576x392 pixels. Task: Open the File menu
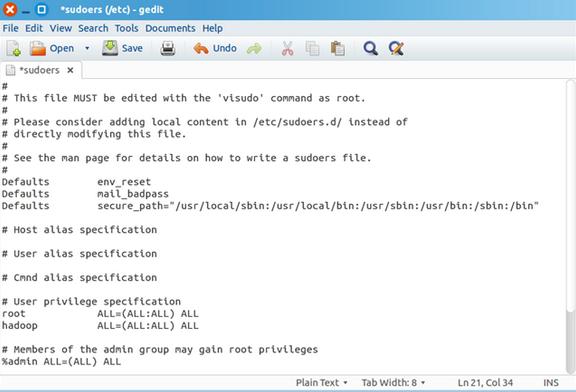[x=10, y=28]
